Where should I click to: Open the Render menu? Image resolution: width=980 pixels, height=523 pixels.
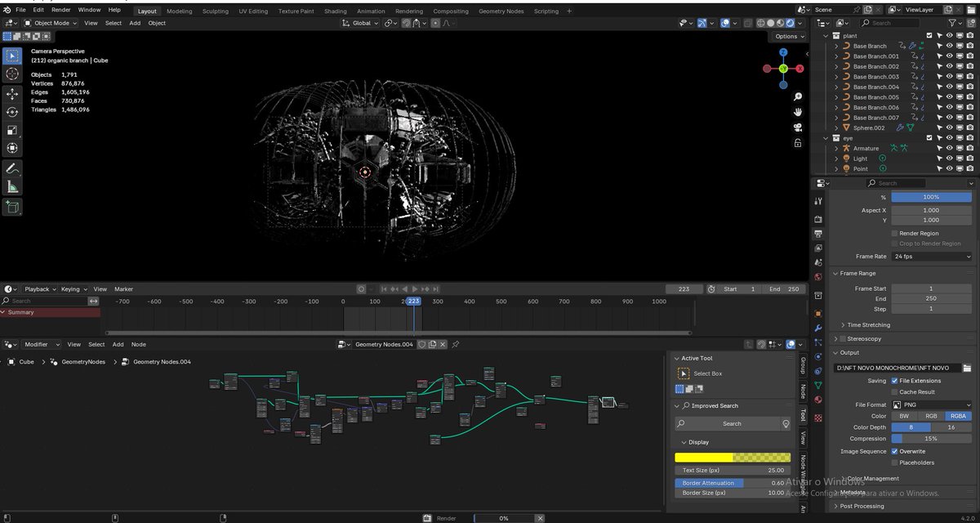(x=61, y=10)
